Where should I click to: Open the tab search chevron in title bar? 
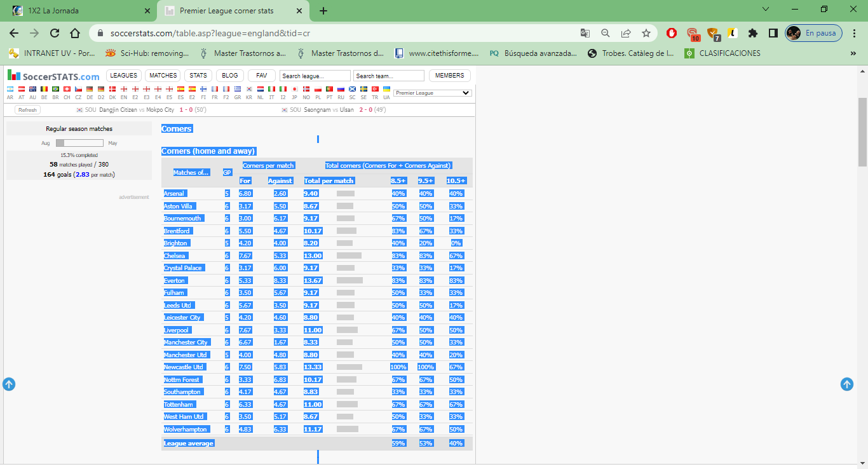[765, 10]
